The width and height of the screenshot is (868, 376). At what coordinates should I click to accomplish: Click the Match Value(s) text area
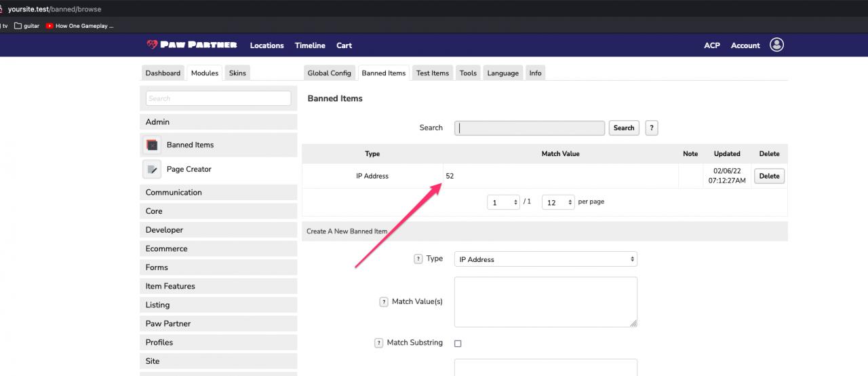tap(545, 301)
